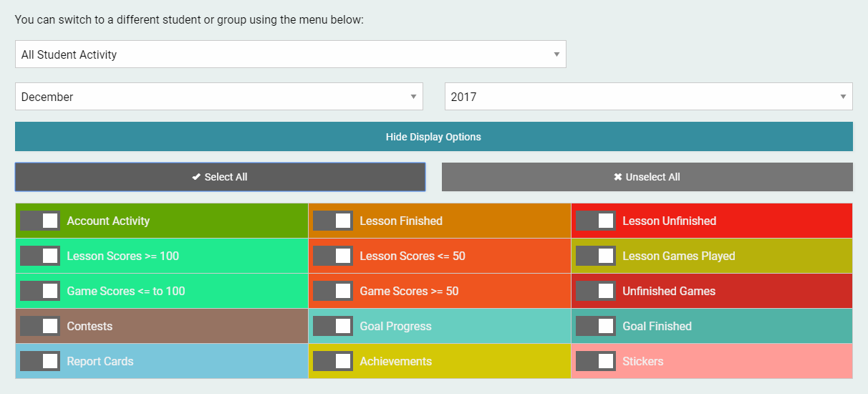Toggle Lesson Scores >= 100 switch
Image resolution: width=868 pixels, height=394 pixels.
pyautogui.click(x=40, y=256)
